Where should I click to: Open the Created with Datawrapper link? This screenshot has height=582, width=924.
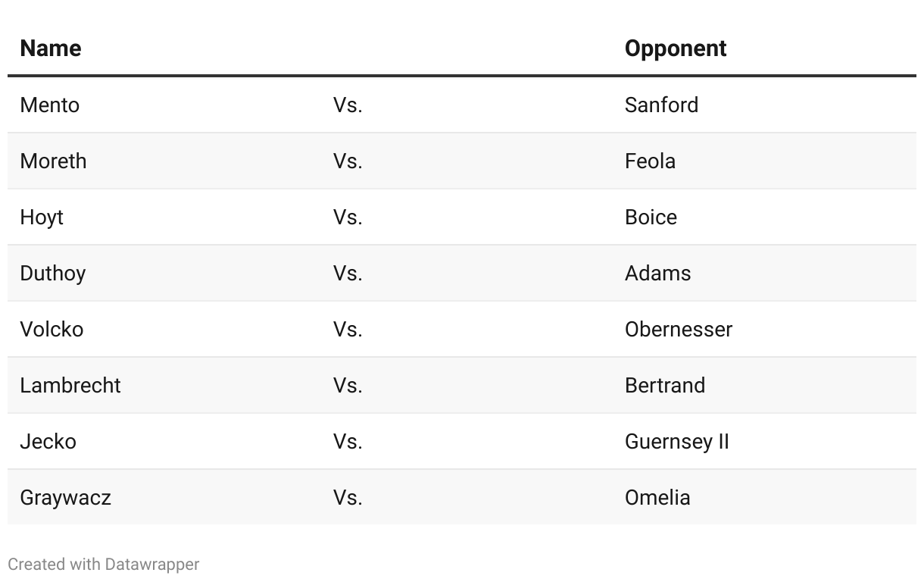coord(104,565)
